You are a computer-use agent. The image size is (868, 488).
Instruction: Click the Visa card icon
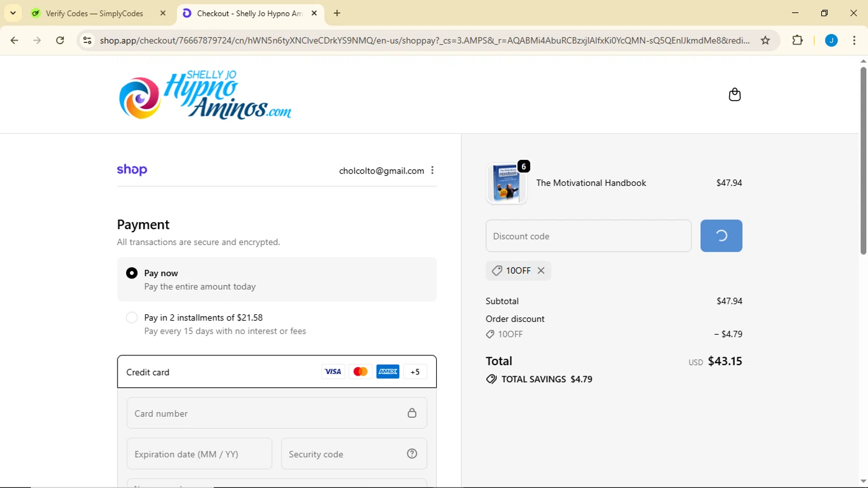click(x=333, y=372)
